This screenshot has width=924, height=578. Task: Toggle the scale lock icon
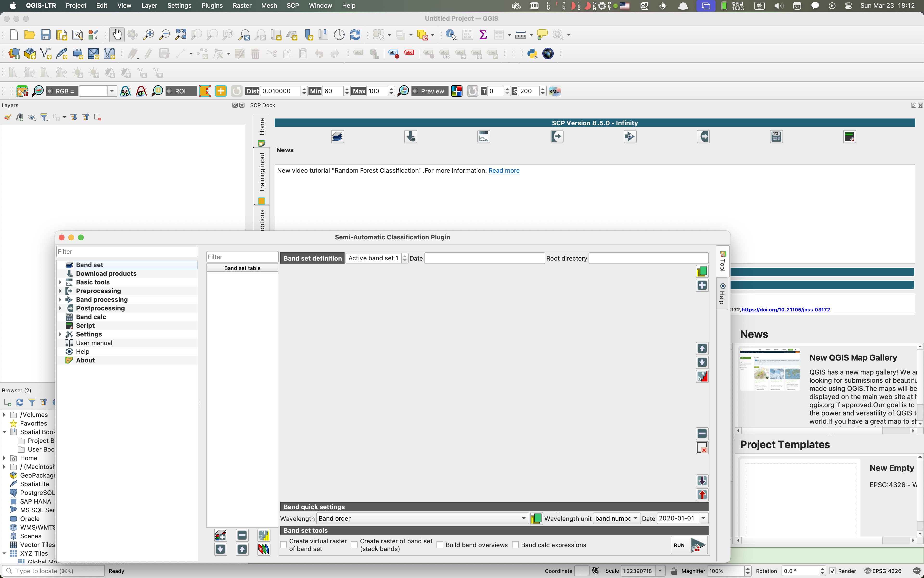tap(674, 571)
